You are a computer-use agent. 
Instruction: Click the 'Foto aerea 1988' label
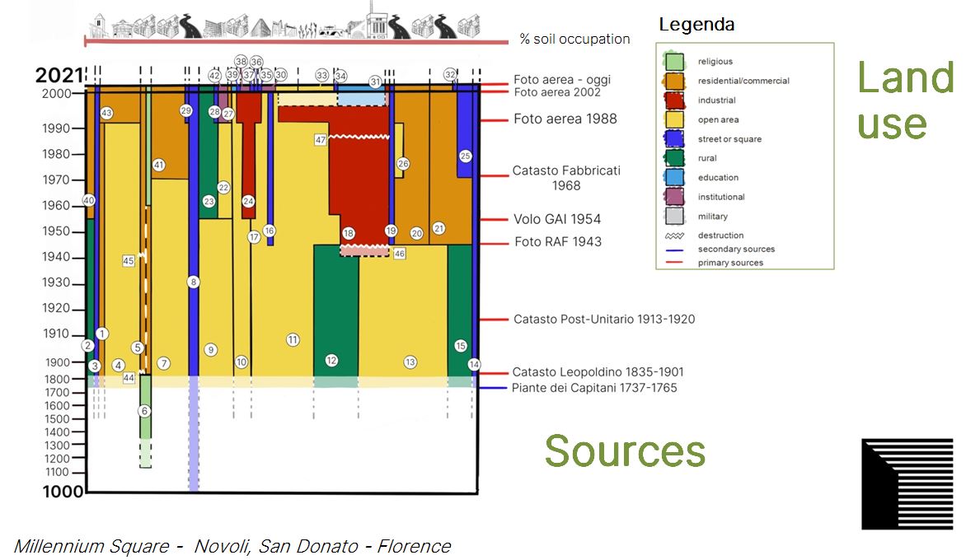(x=565, y=119)
